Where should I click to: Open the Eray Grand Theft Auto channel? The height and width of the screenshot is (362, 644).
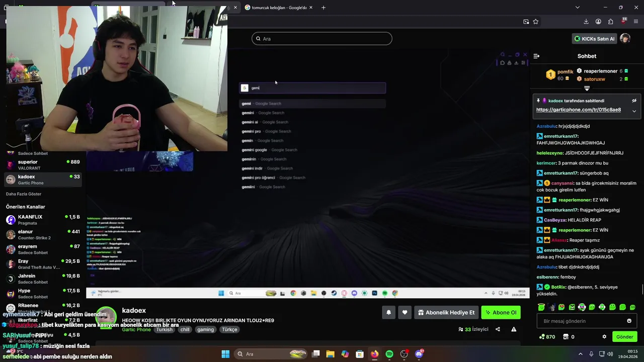(x=42, y=264)
